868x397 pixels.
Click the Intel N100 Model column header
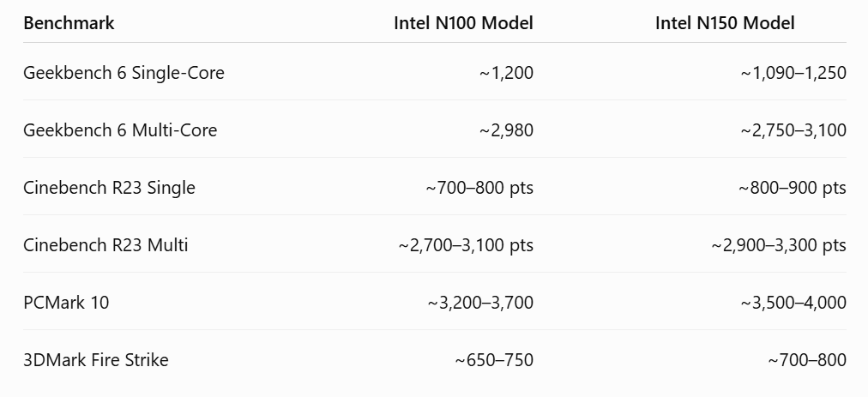(x=463, y=23)
